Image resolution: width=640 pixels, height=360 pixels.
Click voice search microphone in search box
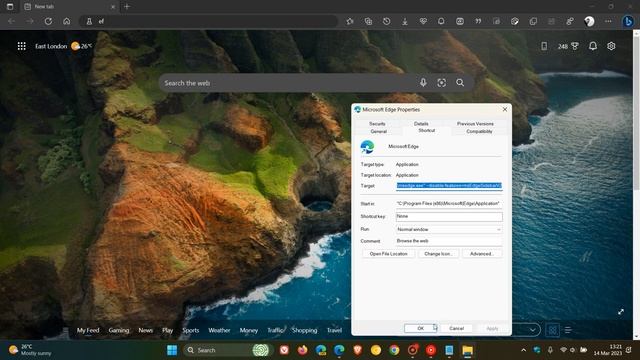point(423,83)
